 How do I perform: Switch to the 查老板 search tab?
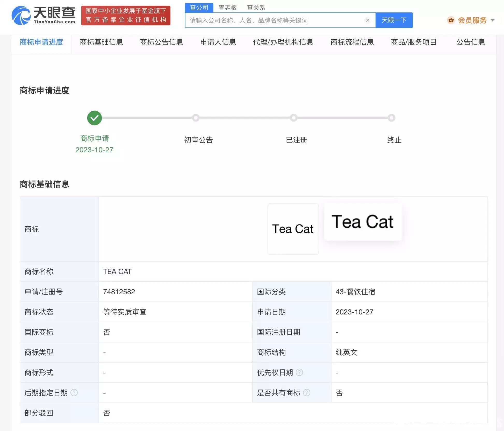coord(227,8)
